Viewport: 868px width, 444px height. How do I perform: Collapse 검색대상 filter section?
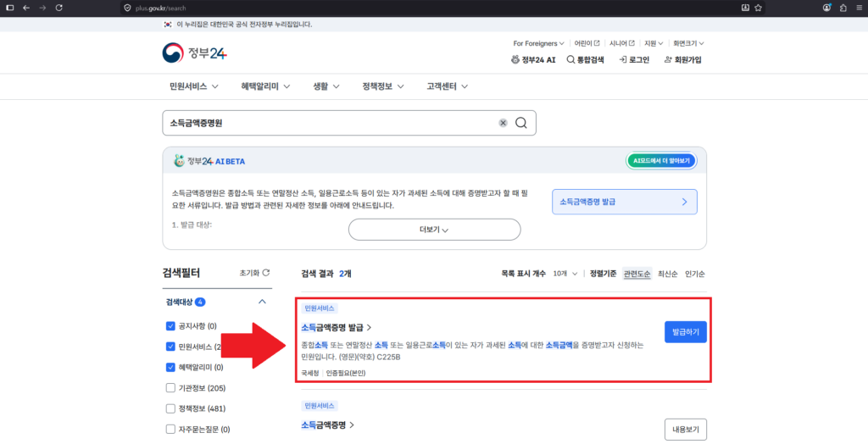pyautogui.click(x=263, y=302)
